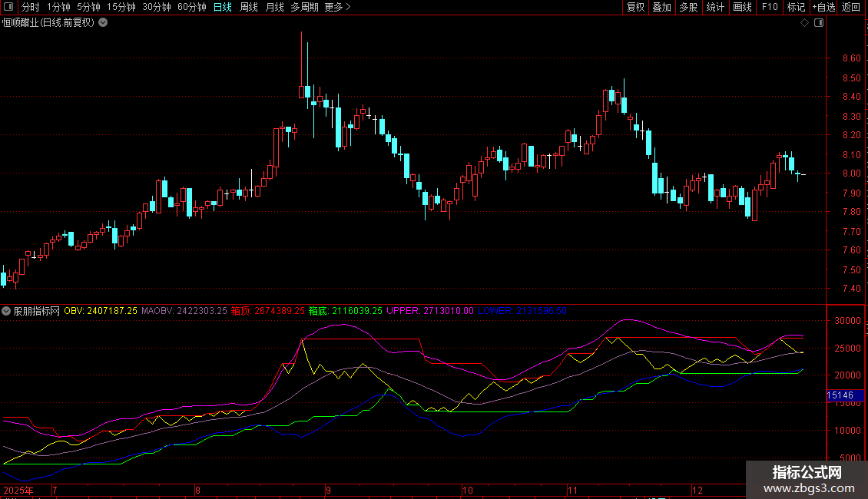Switch to 月线 monthly chart

click(274, 7)
